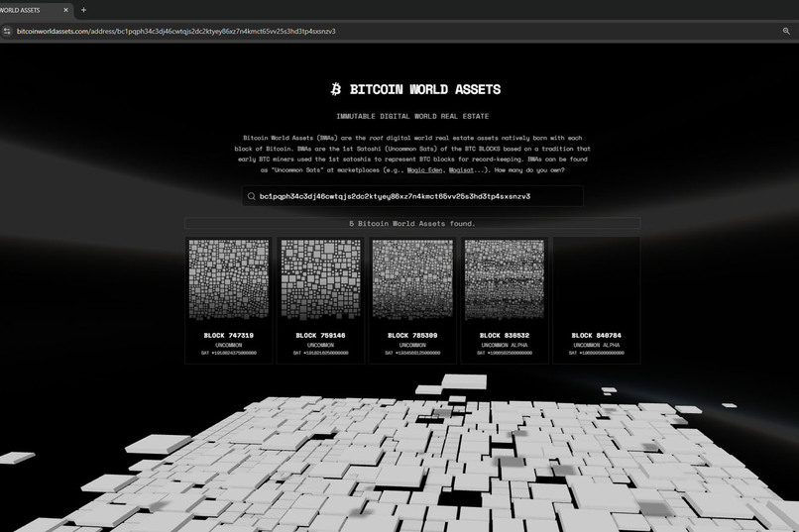Click the Bitcoin logo in the header
799x532 pixels.
click(336, 89)
